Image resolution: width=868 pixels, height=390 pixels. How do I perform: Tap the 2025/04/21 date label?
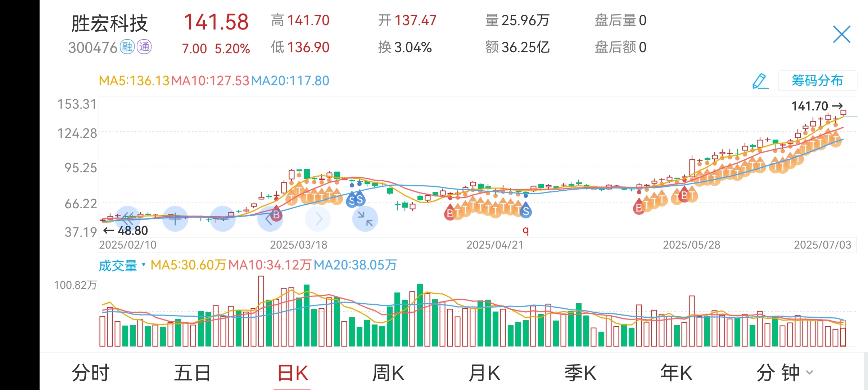tap(495, 245)
